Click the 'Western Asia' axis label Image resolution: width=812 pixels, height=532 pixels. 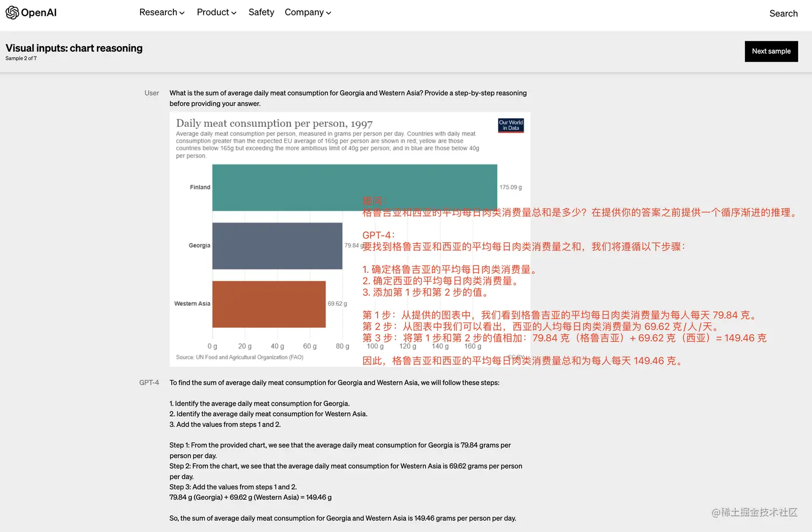pyautogui.click(x=192, y=304)
